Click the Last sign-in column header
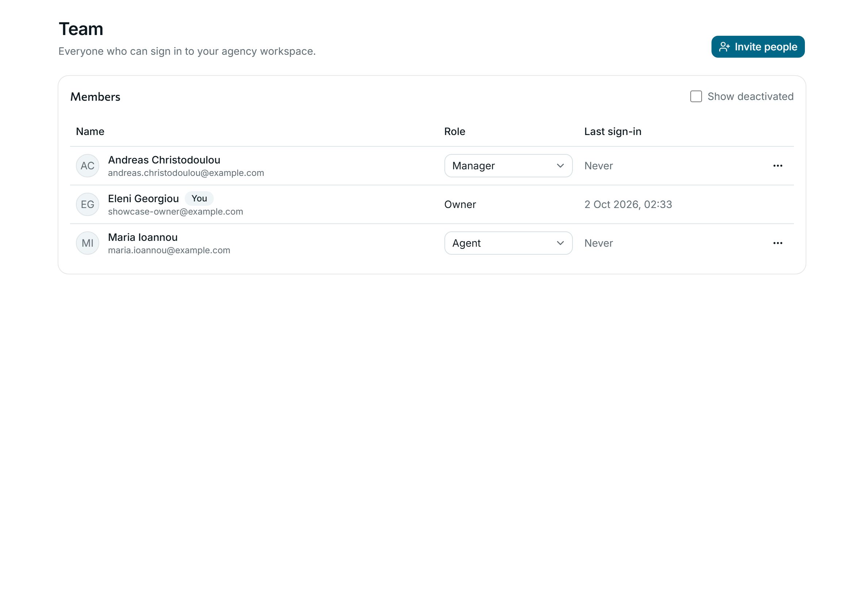864x616 pixels. click(613, 131)
